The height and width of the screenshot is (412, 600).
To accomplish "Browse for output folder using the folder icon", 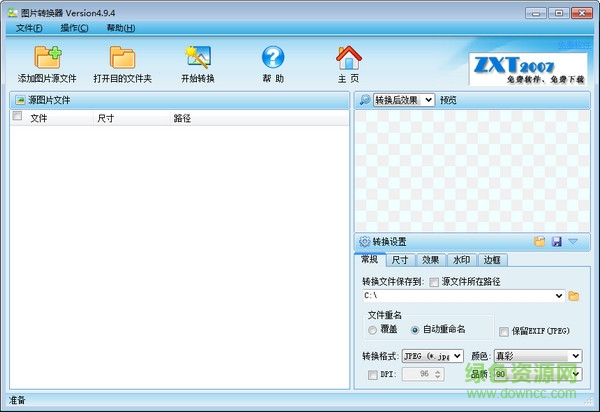I will tap(574, 296).
